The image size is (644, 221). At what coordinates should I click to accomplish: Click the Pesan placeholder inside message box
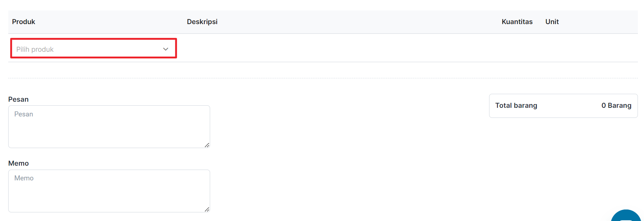[x=24, y=114]
